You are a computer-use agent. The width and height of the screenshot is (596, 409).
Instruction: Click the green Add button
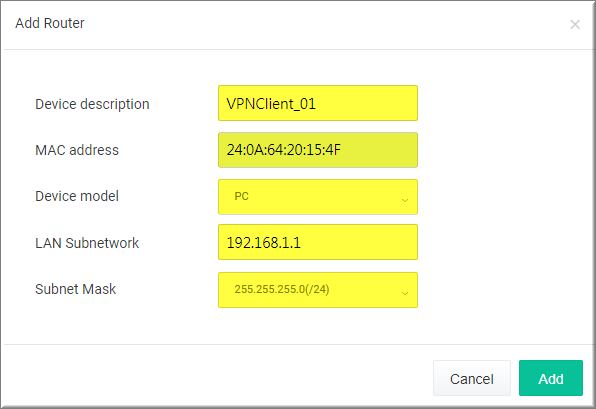pos(551,378)
